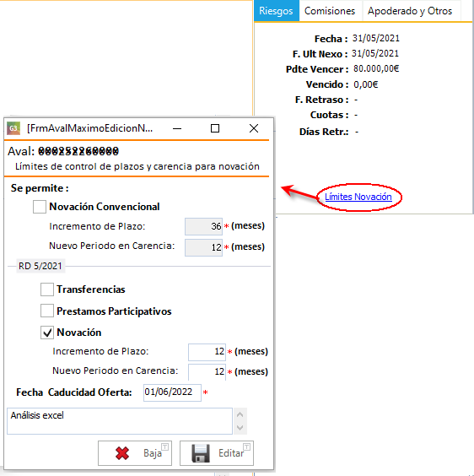
Task: Minimize the FrmAvalMaximoEdicion window
Action: 177,128
